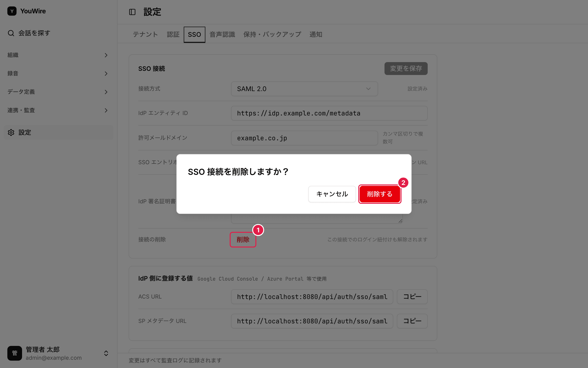
Task: Switch to the テナント tab
Action: pyautogui.click(x=145, y=34)
